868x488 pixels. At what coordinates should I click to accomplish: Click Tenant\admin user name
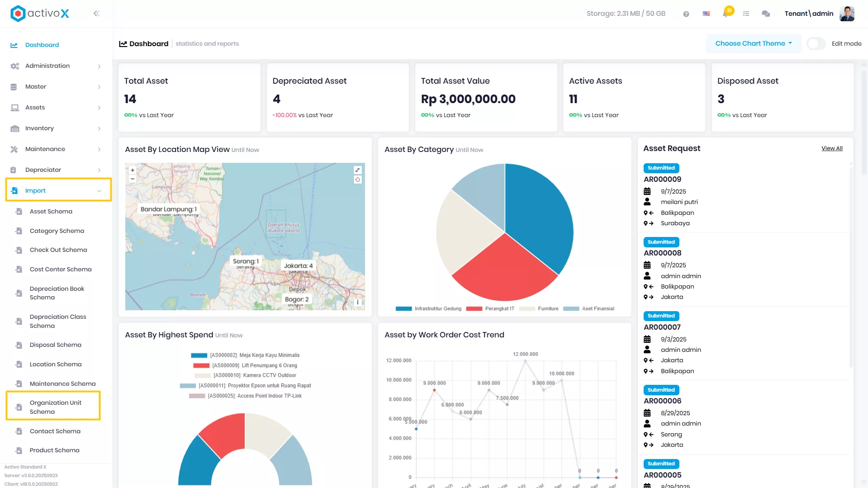pyautogui.click(x=809, y=14)
